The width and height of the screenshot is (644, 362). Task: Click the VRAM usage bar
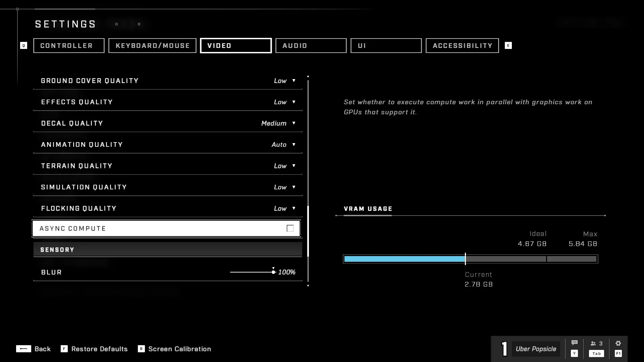pyautogui.click(x=470, y=259)
